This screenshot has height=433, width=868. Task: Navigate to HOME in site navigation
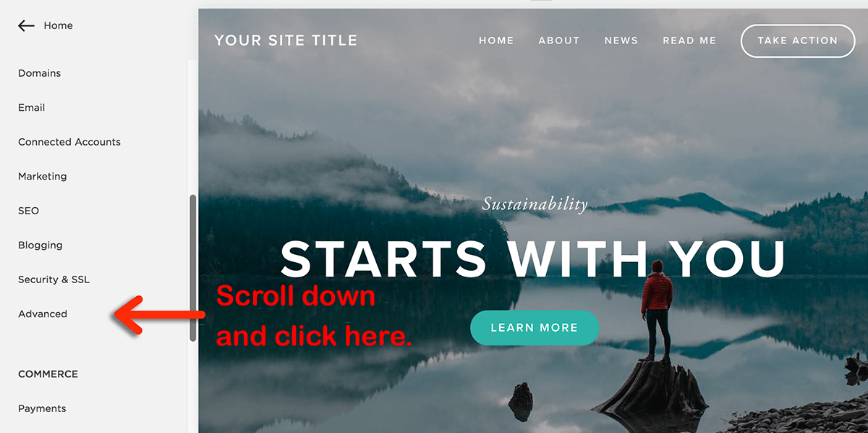point(496,41)
